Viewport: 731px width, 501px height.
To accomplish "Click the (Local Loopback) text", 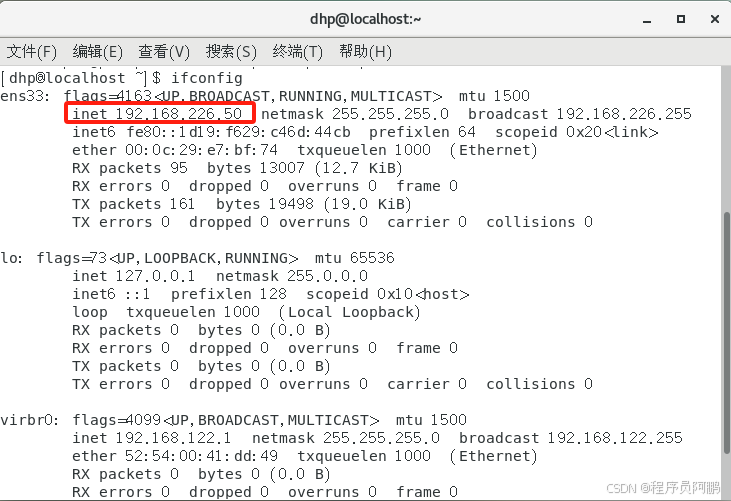I will [350, 312].
